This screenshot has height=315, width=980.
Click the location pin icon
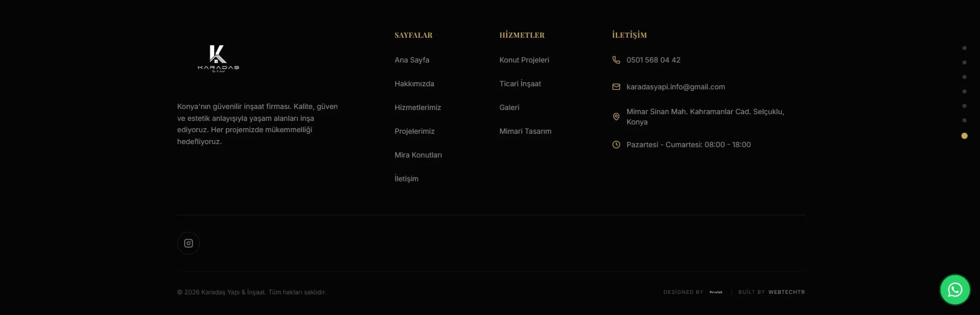(616, 117)
